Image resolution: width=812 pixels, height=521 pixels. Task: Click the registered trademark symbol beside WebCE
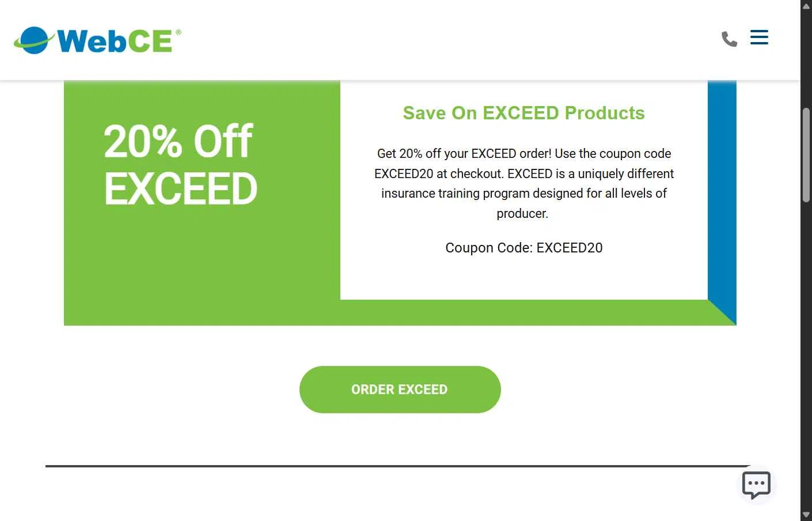pos(179,32)
